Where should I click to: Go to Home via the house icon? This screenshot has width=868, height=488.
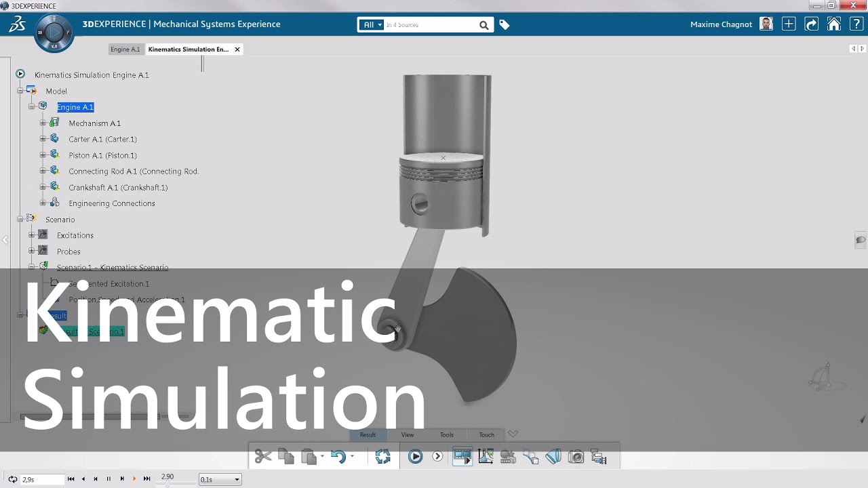click(834, 24)
